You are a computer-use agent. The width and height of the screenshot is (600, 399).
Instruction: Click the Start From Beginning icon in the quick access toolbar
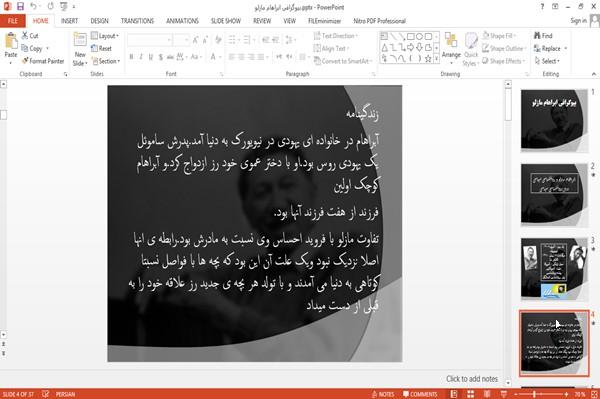pos(64,7)
